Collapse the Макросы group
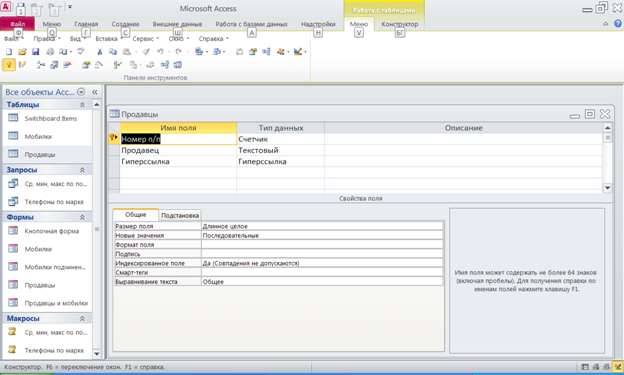The height and width of the screenshot is (375, 624). tap(82, 318)
